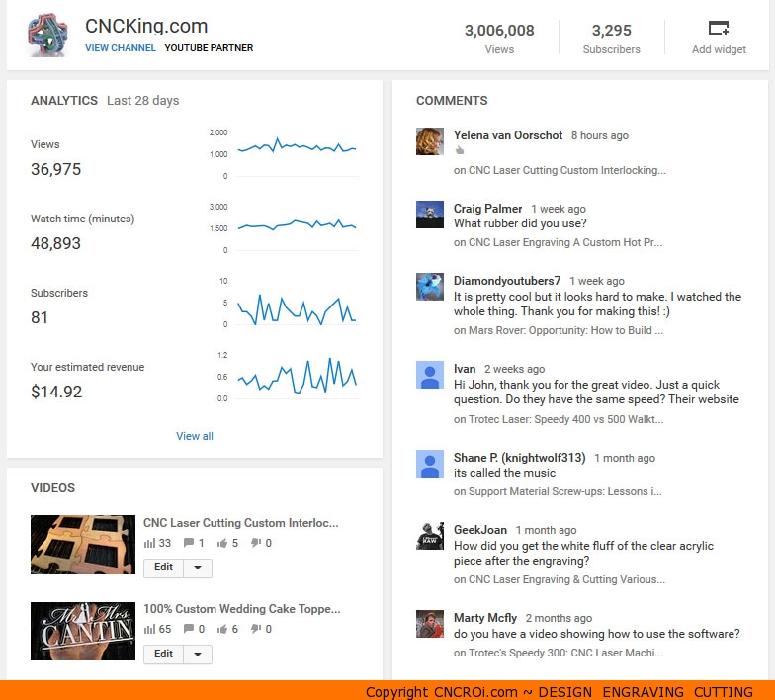Click the $14.92 estimated revenue value

56,392
